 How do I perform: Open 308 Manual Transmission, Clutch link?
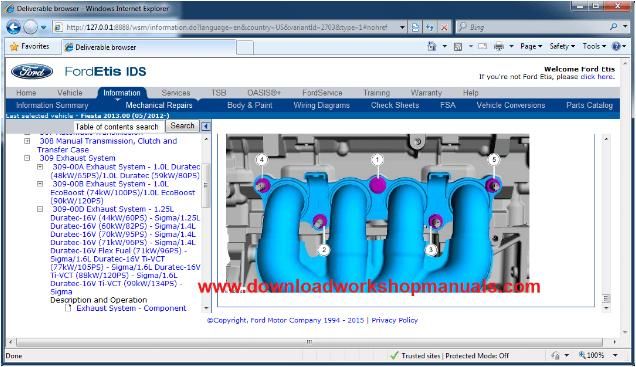107,145
